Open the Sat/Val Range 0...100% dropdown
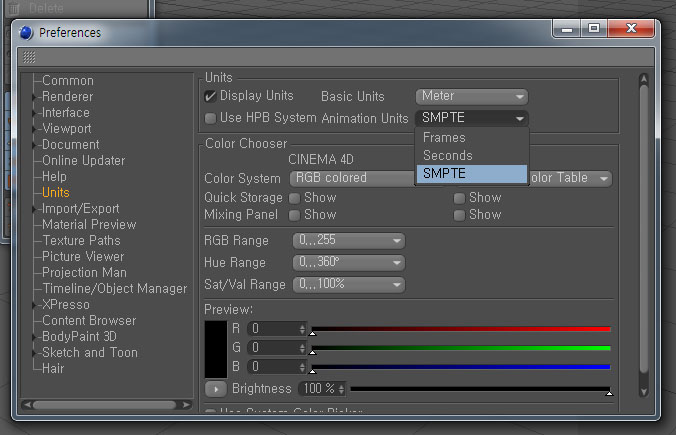The height and width of the screenshot is (435, 676). click(348, 285)
